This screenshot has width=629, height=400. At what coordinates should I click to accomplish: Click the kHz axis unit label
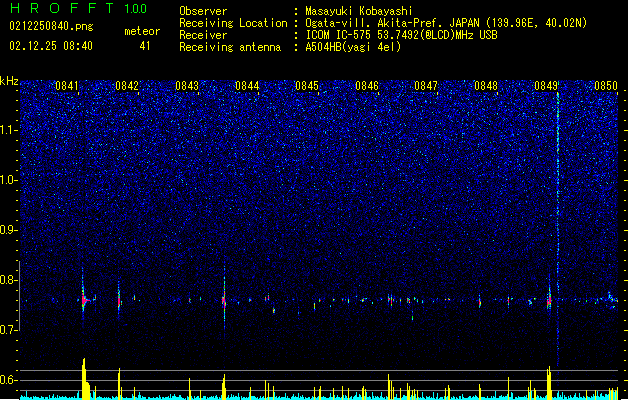coord(9,81)
